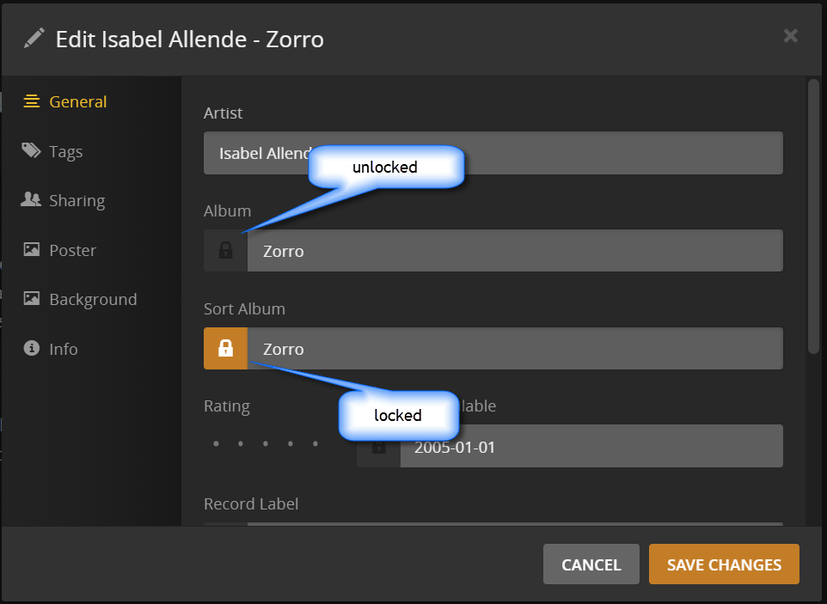Save changes to the album
Viewport: 827px width, 604px height.
[724, 564]
